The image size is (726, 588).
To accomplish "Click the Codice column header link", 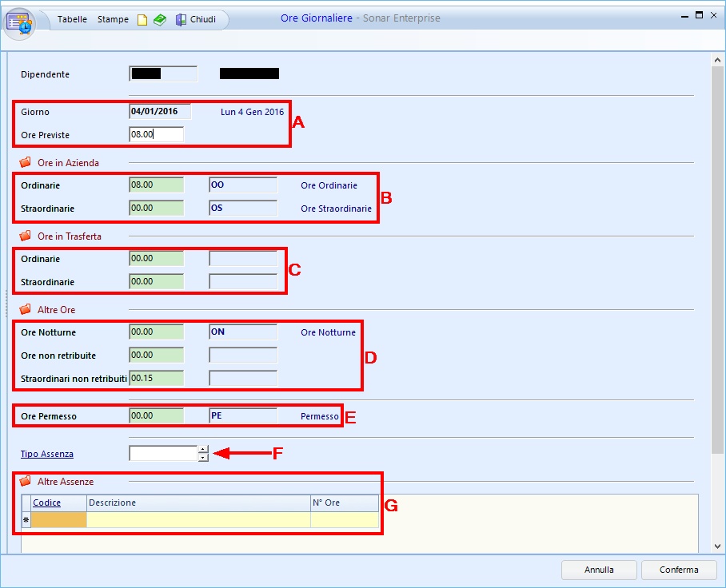I will 46,503.
